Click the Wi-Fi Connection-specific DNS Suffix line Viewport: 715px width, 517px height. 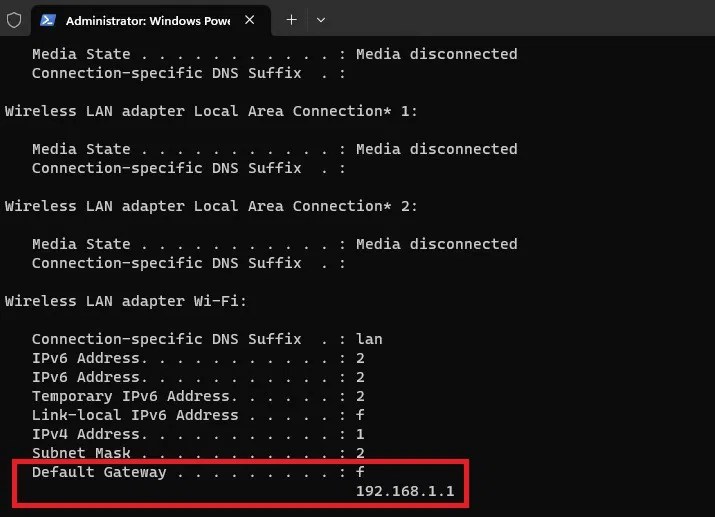[207, 339]
